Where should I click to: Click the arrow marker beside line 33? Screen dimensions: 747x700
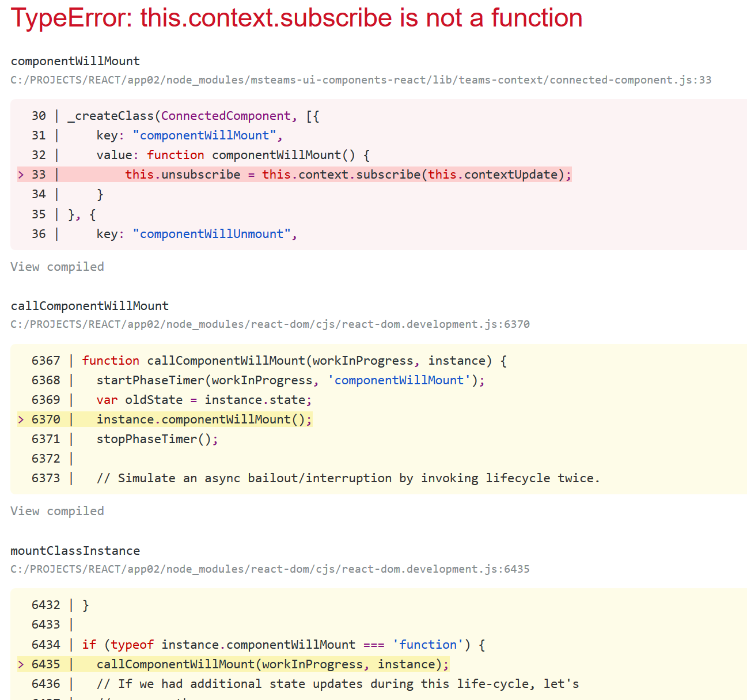click(x=20, y=174)
